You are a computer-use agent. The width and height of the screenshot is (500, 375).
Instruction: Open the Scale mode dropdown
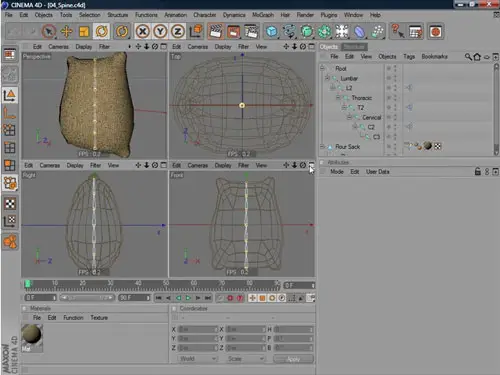246,359
